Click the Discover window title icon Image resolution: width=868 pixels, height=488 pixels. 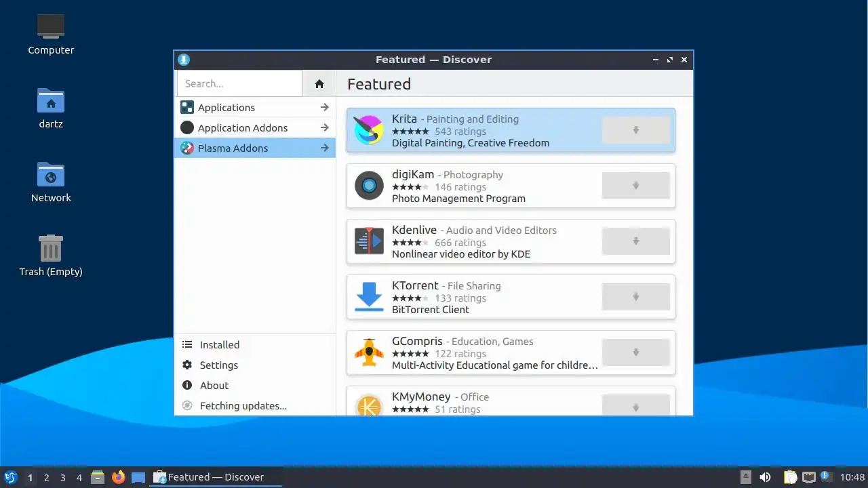183,60
